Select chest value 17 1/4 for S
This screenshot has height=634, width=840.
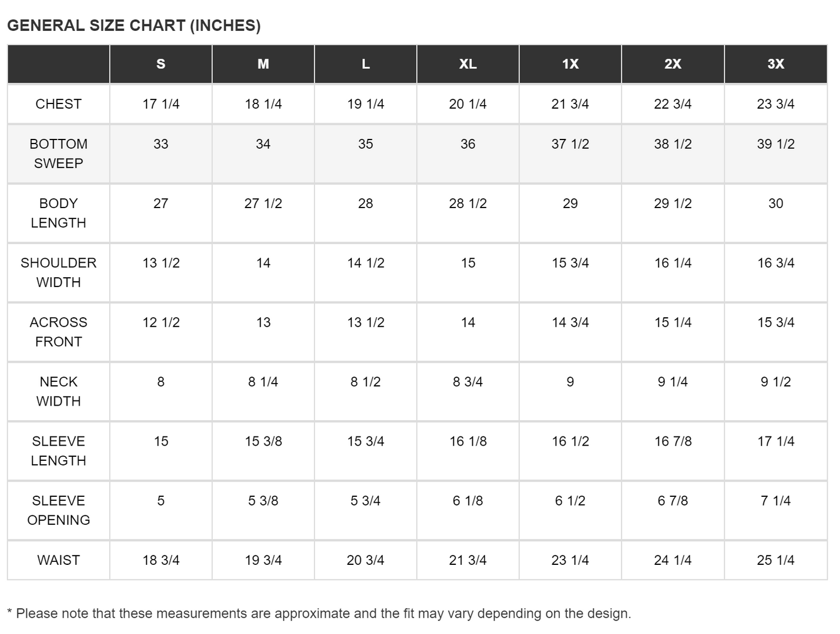[161, 104]
